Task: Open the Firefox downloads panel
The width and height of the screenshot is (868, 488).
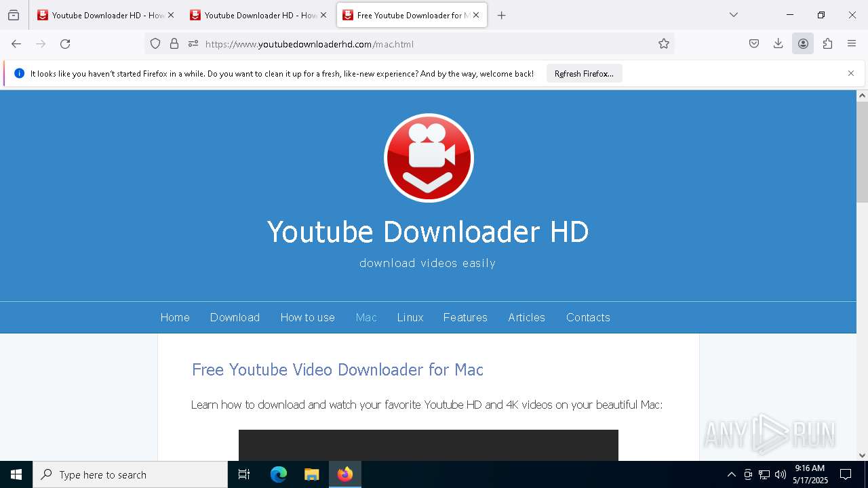Action: point(778,44)
